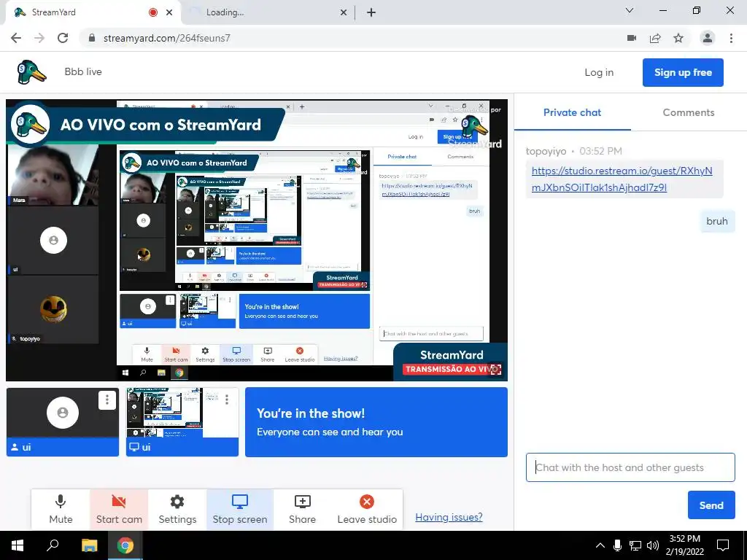The image size is (747, 560).
Task: Open Windows taskbar search
Action: [53, 545]
